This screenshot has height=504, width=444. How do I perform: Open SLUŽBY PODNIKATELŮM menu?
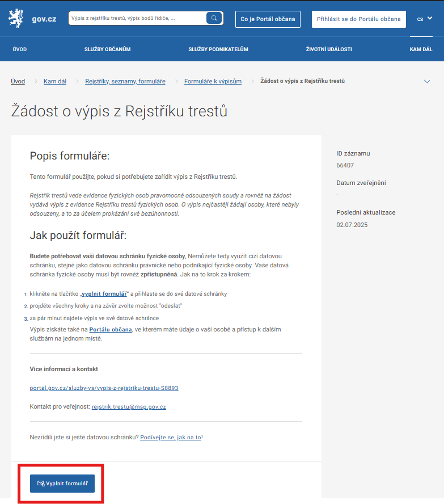pyautogui.click(x=218, y=49)
